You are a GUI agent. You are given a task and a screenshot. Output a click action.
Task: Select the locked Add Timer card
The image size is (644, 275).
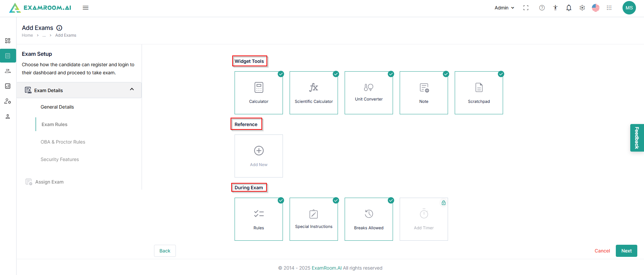pos(424,219)
